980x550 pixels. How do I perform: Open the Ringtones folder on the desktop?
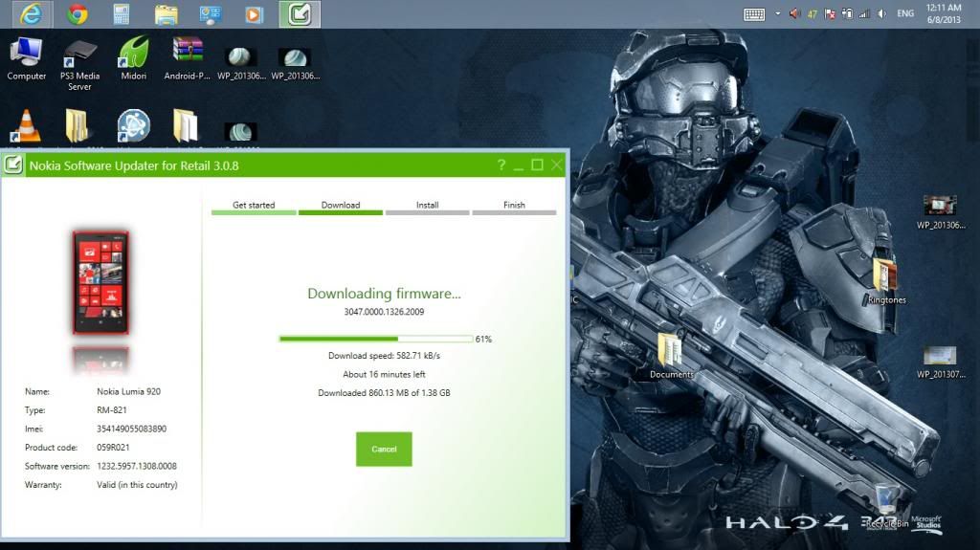click(x=886, y=279)
